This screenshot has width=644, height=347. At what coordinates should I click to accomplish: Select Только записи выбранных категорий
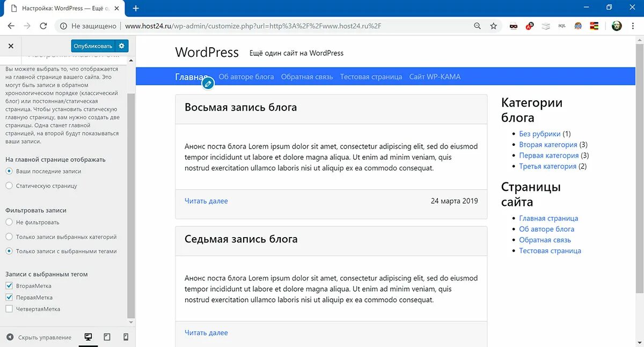tap(9, 237)
